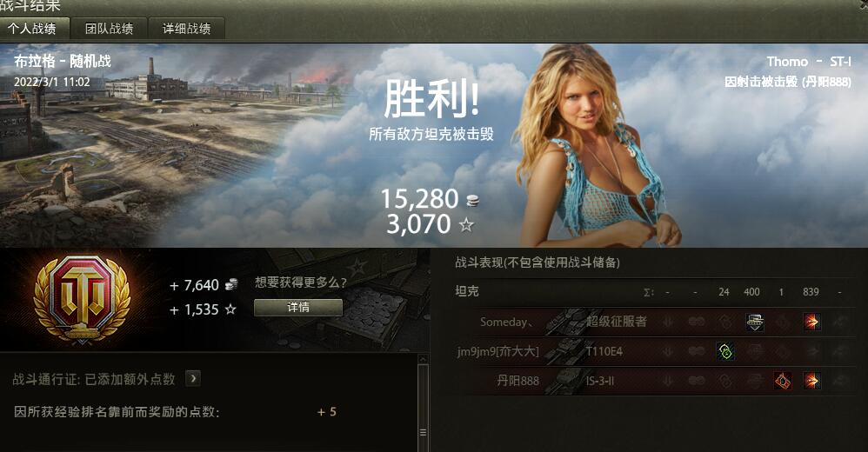The width and height of the screenshot is (868, 452).
Task: Click the 详情 button
Action: (298, 308)
